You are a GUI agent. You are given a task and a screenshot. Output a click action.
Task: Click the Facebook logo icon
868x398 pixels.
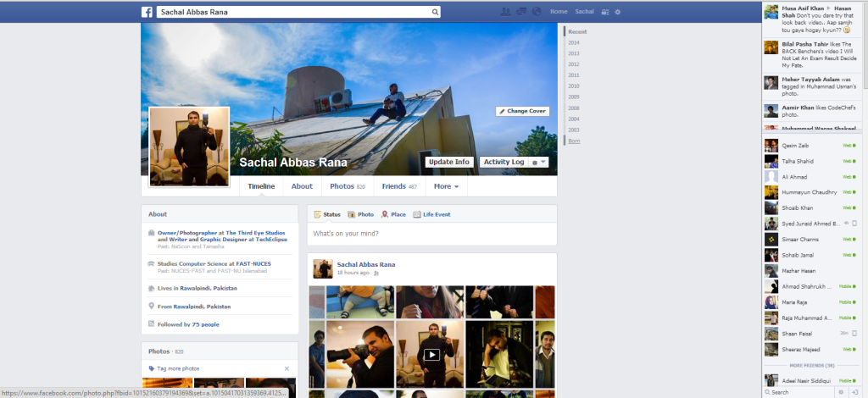pos(147,12)
